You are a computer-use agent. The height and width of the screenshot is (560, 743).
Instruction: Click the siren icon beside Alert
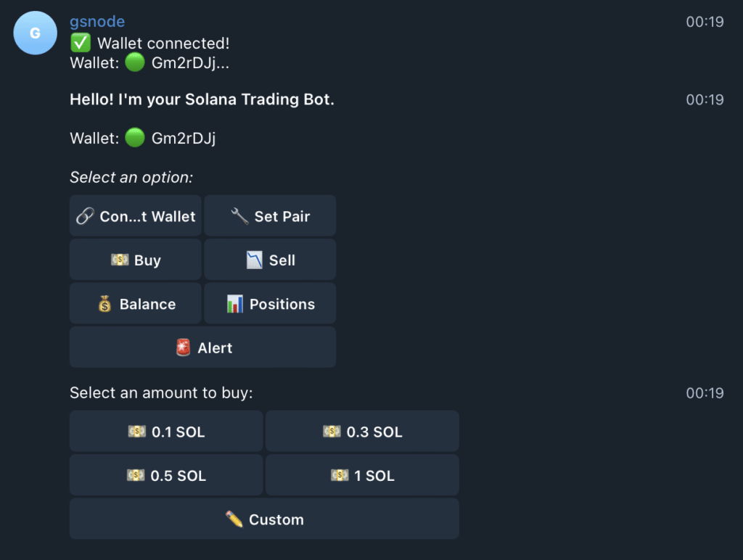184,347
